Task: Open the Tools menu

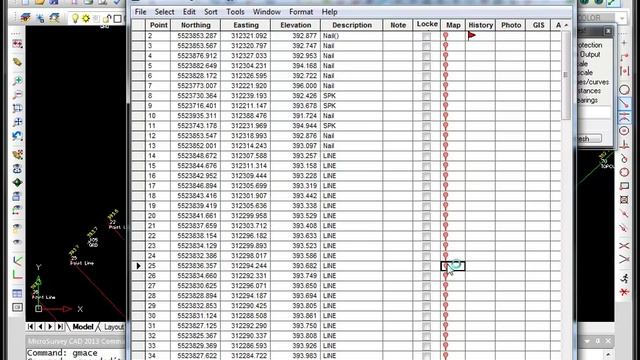Action: coord(236,12)
